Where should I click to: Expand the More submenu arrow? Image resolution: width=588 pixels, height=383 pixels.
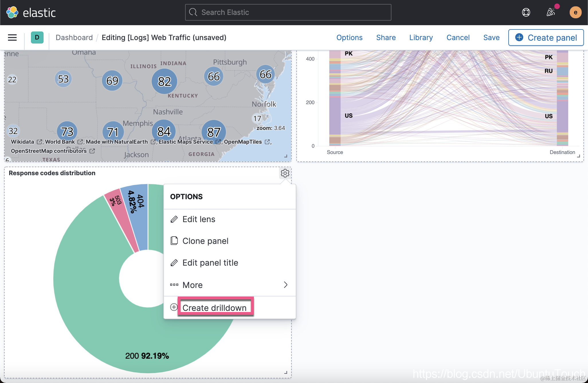pyautogui.click(x=285, y=285)
